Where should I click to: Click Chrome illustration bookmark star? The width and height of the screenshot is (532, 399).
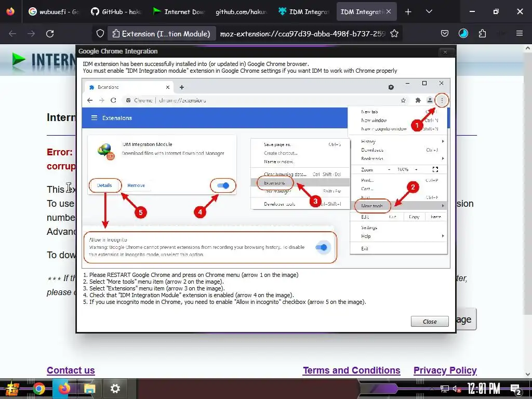(x=403, y=100)
